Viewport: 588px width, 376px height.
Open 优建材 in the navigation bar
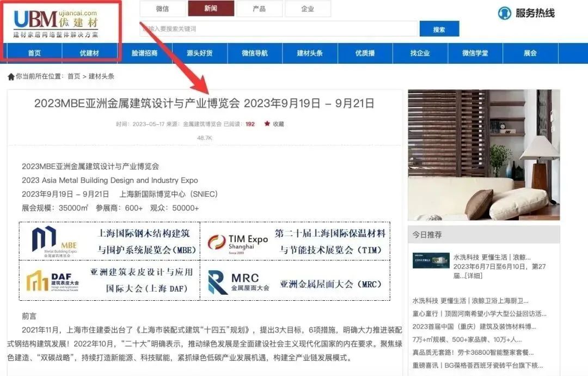point(89,53)
